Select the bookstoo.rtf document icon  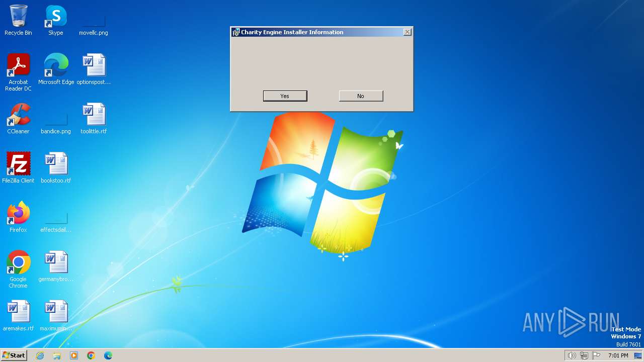[x=56, y=168]
